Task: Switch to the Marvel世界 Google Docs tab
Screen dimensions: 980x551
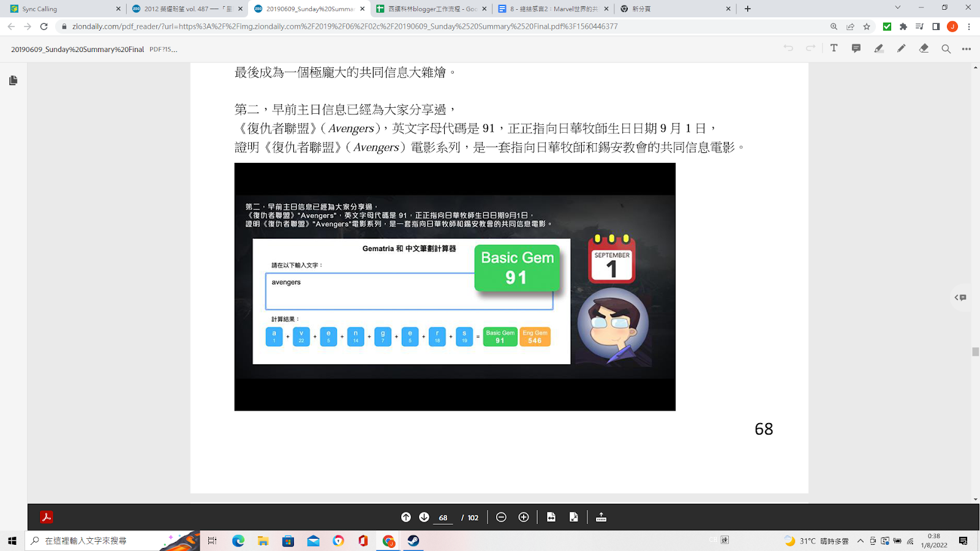Action: point(553,9)
